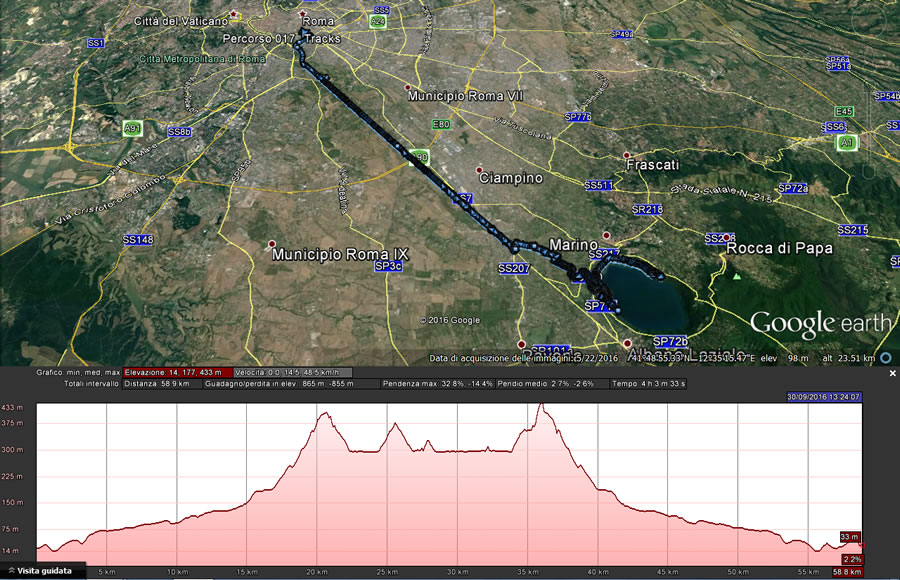This screenshot has width=900, height=580.
Task: Click the Marino town label
Action: 573,245
